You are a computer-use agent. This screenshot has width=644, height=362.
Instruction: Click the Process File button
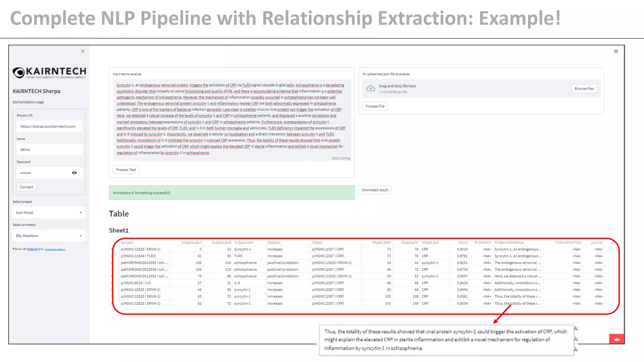(x=375, y=106)
